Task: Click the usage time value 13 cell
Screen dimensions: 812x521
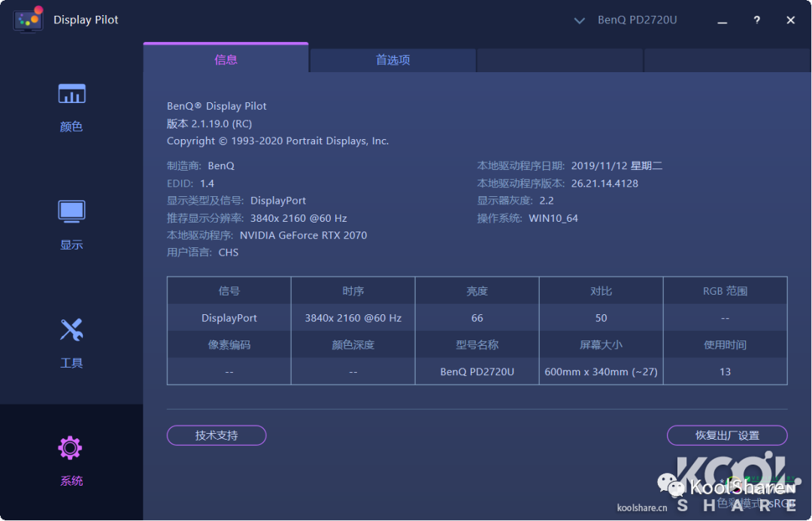Action: pyautogui.click(x=725, y=372)
